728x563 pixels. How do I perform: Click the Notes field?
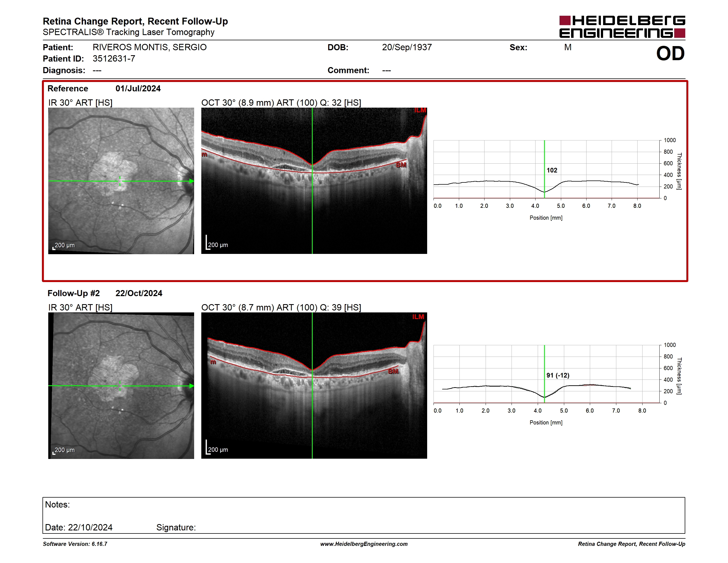(364, 515)
